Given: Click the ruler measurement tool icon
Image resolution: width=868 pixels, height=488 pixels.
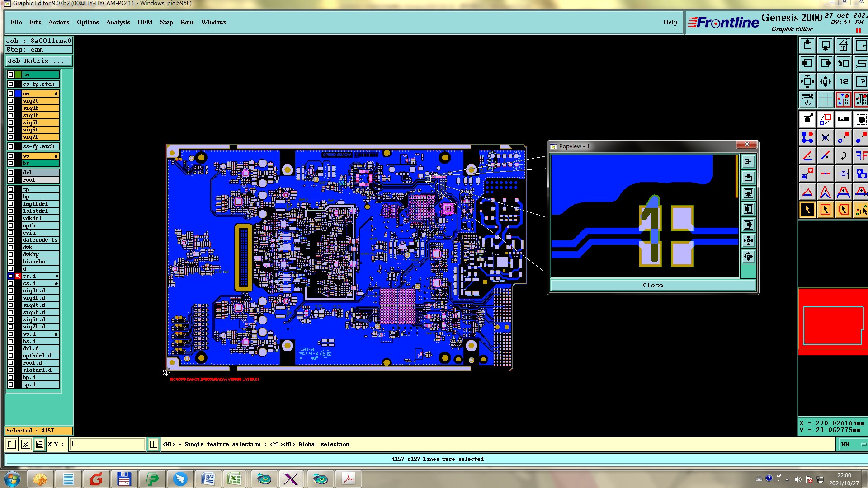Looking at the screenshot, I should pyautogui.click(x=843, y=120).
